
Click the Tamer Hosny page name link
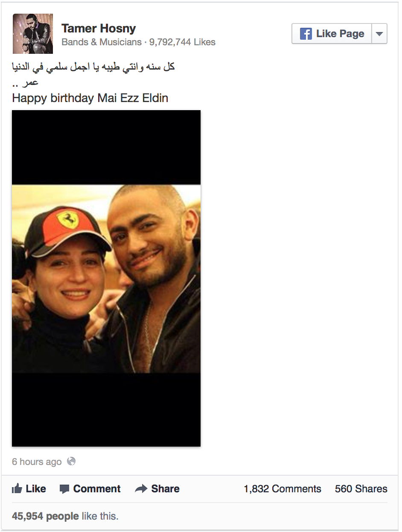coord(99,29)
